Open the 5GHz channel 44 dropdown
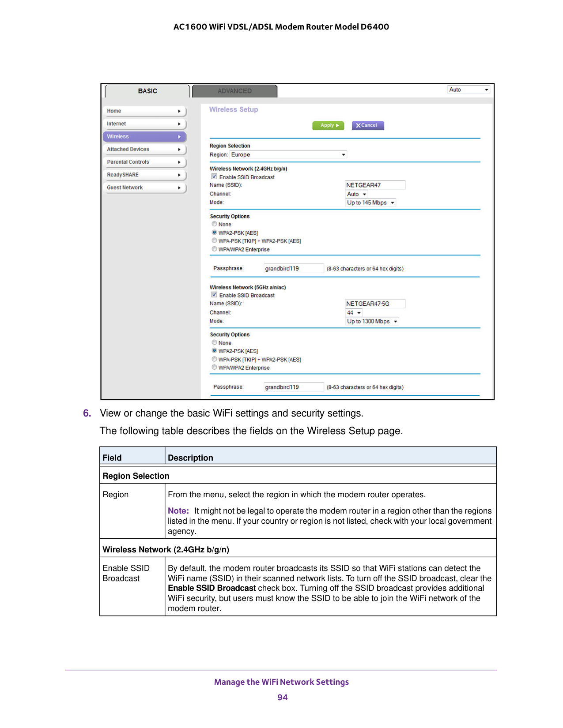The width and height of the screenshot is (563, 728). click(354, 313)
